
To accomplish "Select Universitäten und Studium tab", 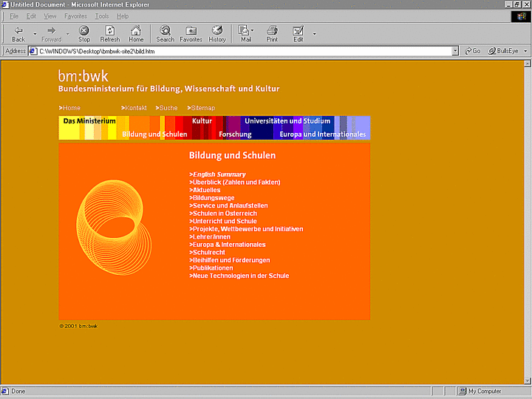I will [x=287, y=120].
